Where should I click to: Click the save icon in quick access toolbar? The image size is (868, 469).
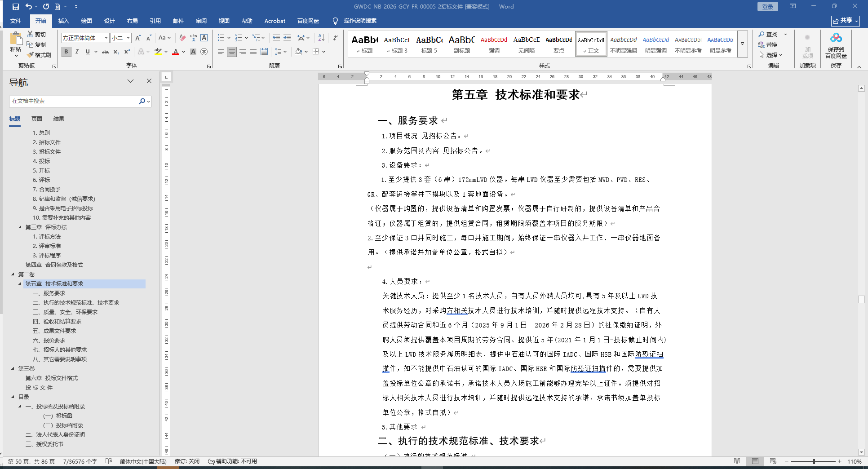16,7
